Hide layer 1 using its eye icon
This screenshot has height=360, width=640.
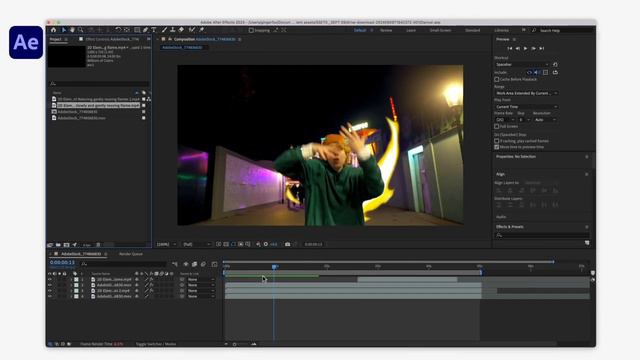click(50, 280)
